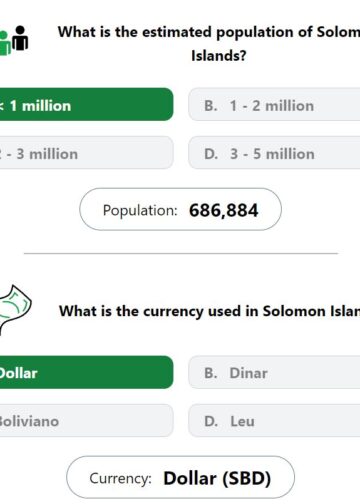Image resolution: width=360 pixels, height=504 pixels.
Task: Click the Currency result pill
Action: [180, 477]
